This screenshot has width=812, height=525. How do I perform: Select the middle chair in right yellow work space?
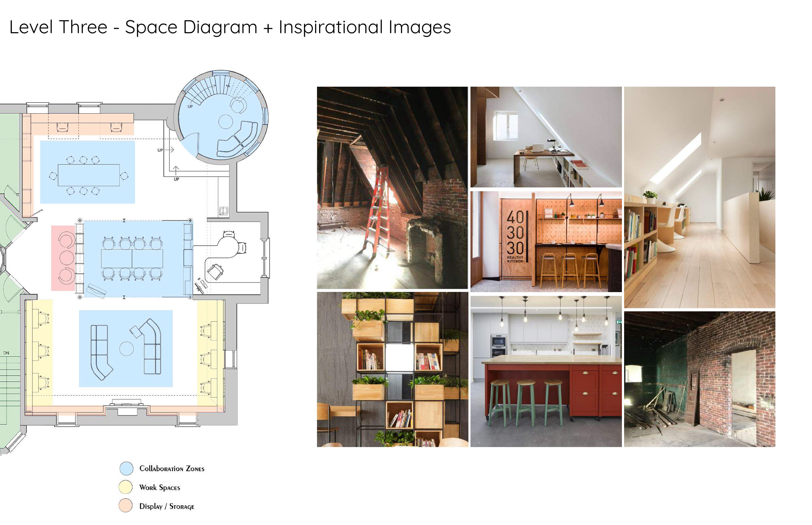(x=206, y=359)
